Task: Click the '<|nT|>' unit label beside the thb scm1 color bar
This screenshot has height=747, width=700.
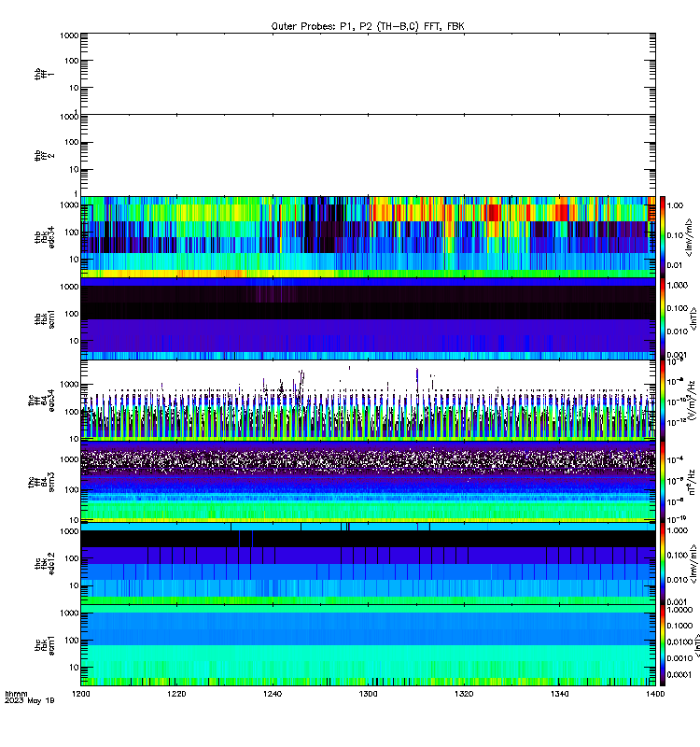Action: [693, 318]
